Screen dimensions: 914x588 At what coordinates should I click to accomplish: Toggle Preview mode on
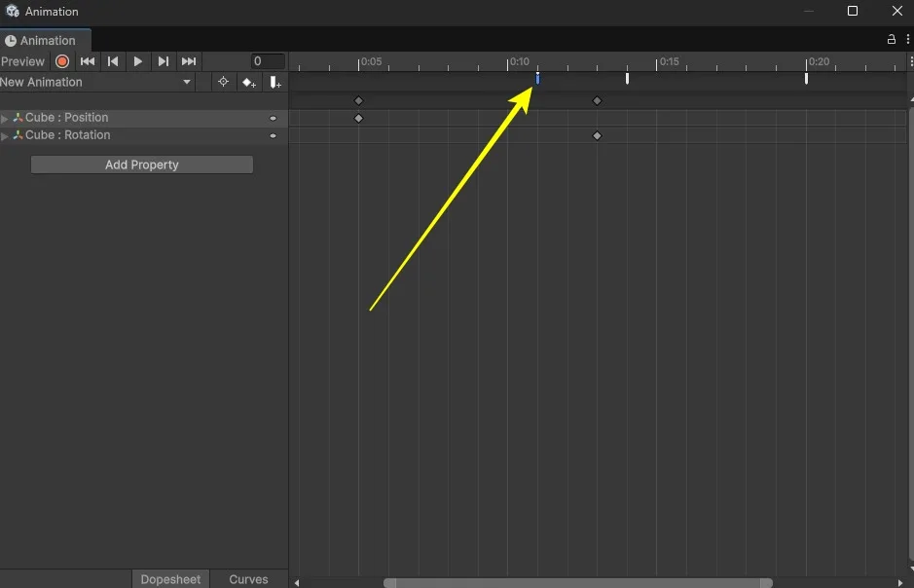[x=22, y=61]
